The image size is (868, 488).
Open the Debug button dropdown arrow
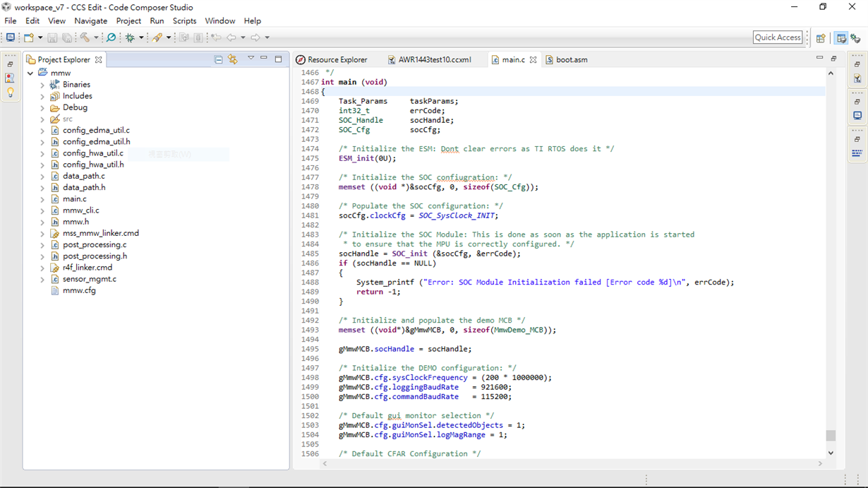141,38
